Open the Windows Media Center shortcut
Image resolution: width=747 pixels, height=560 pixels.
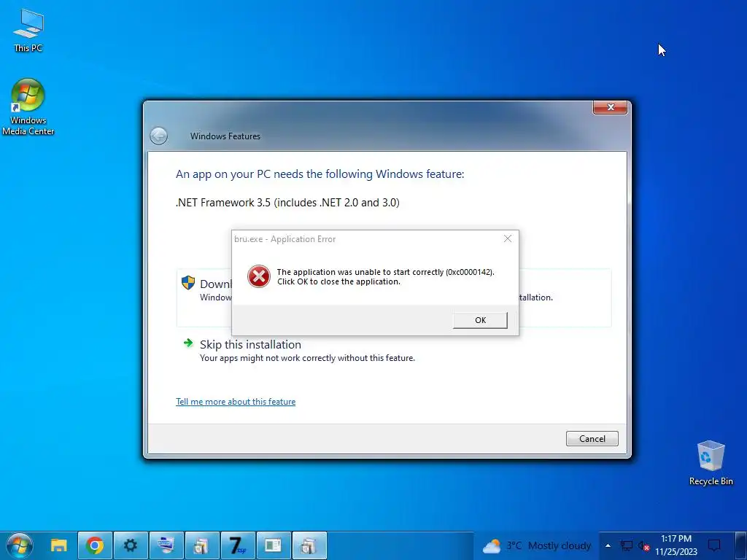28,107
